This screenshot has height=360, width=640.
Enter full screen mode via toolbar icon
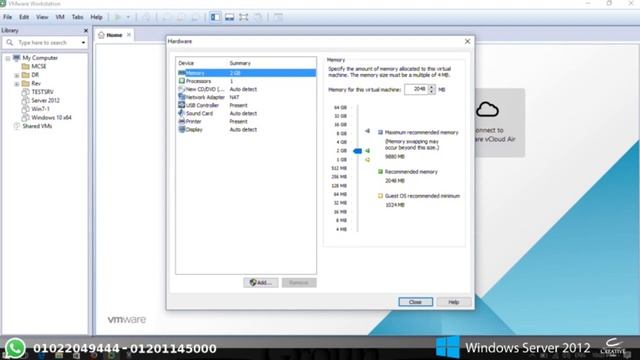(x=244, y=17)
